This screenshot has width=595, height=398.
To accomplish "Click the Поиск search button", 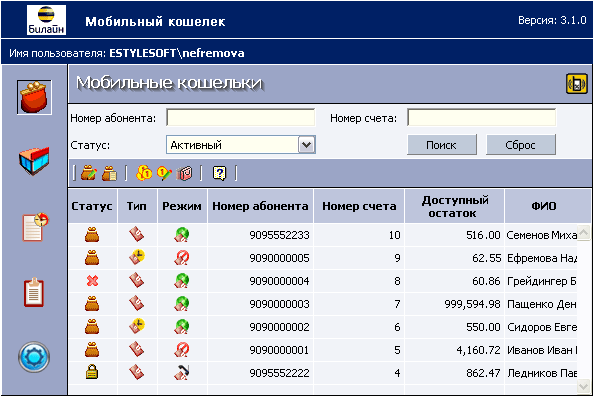I will click(x=442, y=145).
